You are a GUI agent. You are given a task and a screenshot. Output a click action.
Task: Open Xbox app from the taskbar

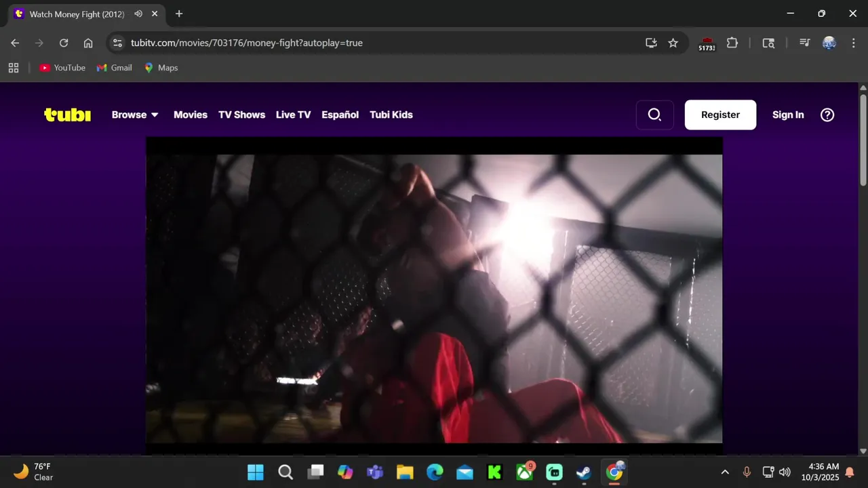click(524, 472)
